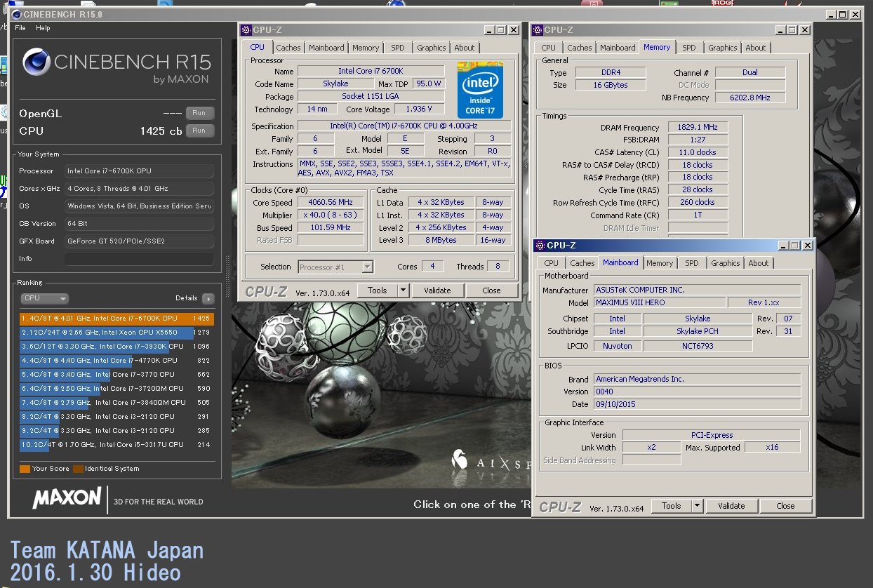Click the Cinebench title bar app icon
Viewport: 873px width, 588px height.
[x=16, y=14]
